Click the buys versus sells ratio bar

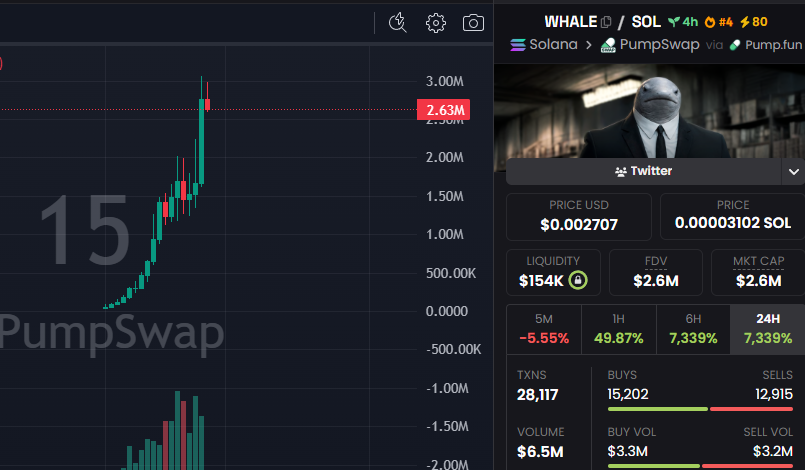[x=700, y=409]
